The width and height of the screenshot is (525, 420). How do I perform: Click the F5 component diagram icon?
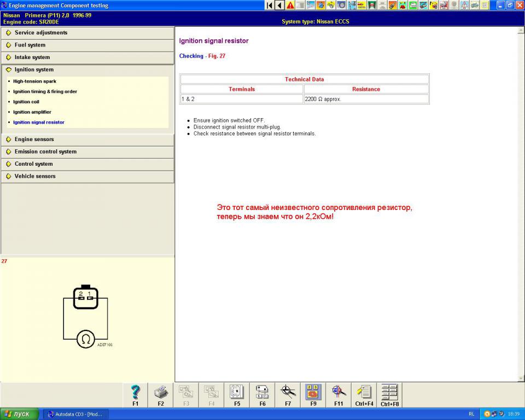click(x=237, y=395)
